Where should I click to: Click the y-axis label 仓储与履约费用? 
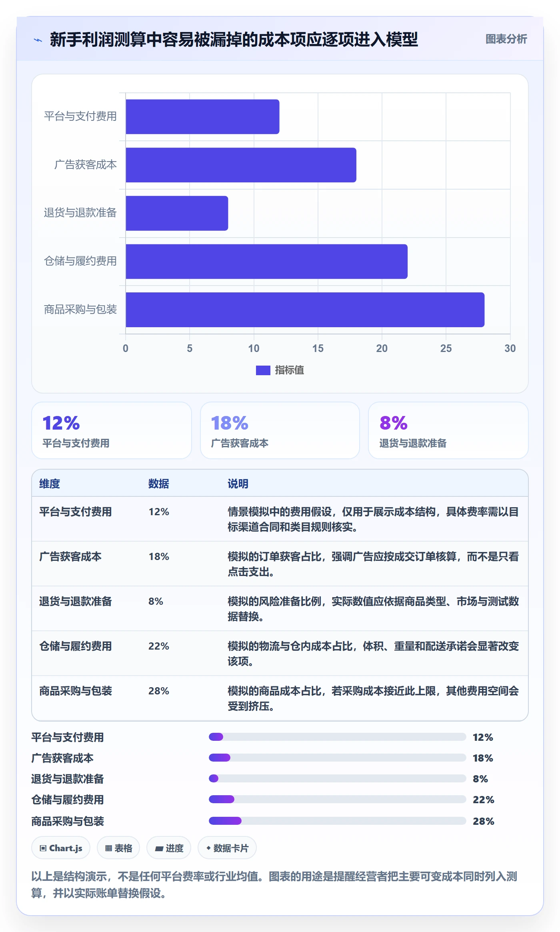tap(80, 261)
